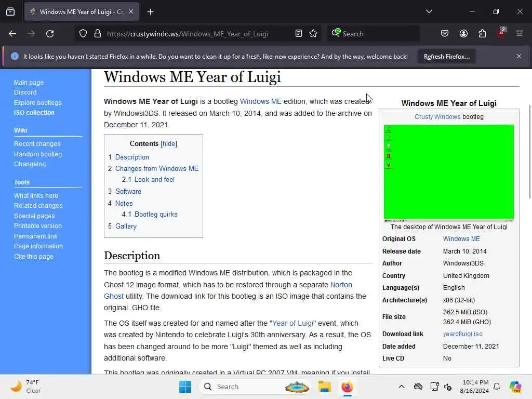Open the notifications bell icon
532x399 pixels.
click(x=497, y=387)
